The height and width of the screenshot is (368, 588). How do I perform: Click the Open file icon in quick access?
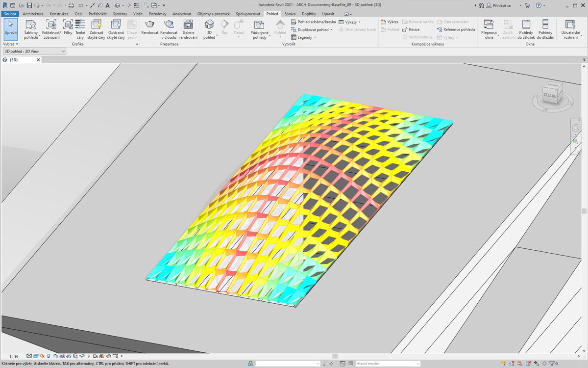click(22, 5)
